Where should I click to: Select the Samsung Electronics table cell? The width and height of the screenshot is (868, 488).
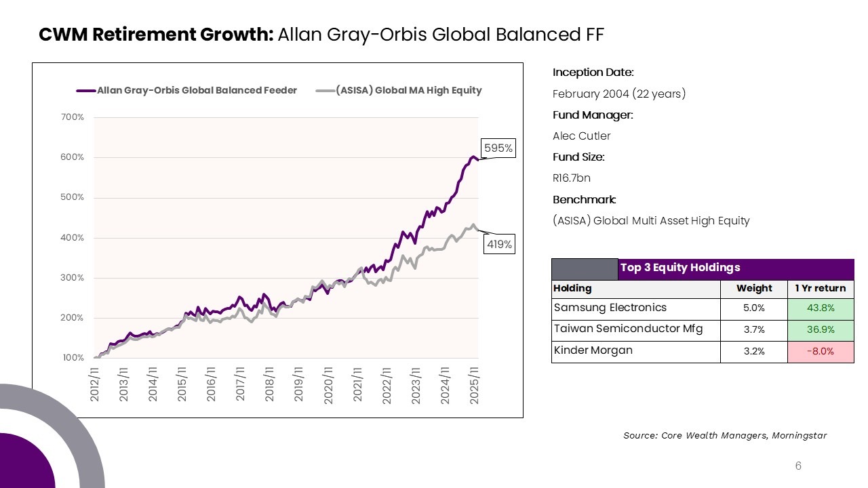point(610,308)
